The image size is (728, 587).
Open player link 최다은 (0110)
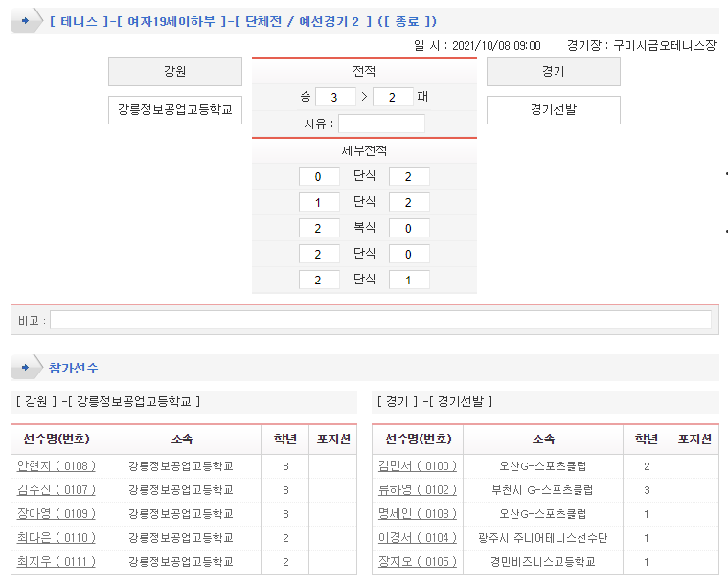point(57,538)
